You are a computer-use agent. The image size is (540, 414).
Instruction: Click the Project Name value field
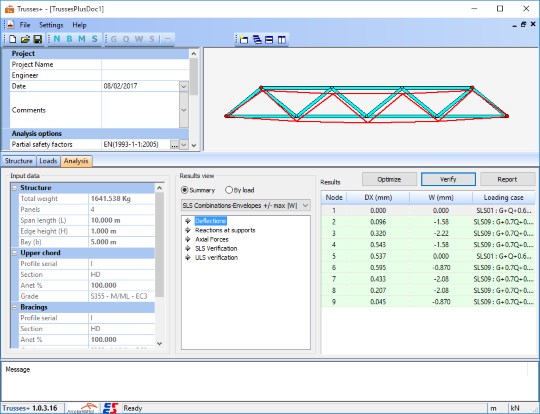point(145,64)
